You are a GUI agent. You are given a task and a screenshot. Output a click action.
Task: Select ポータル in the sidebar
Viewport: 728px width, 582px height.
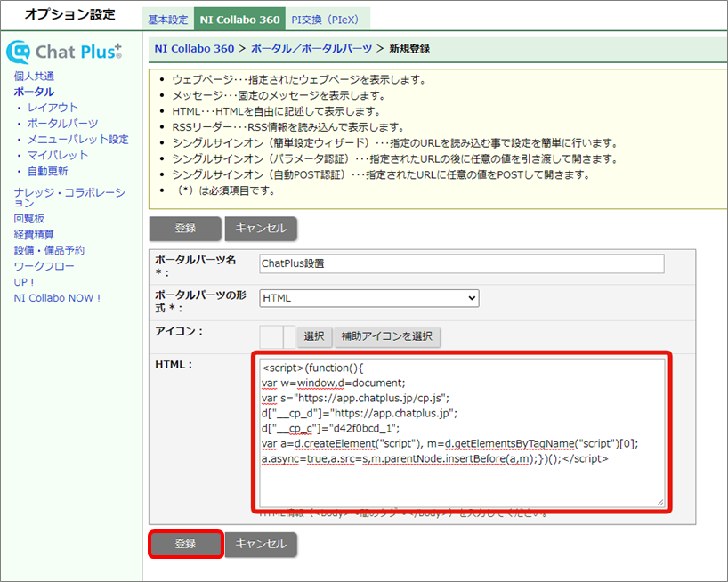pyautogui.click(x=34, y=92)
